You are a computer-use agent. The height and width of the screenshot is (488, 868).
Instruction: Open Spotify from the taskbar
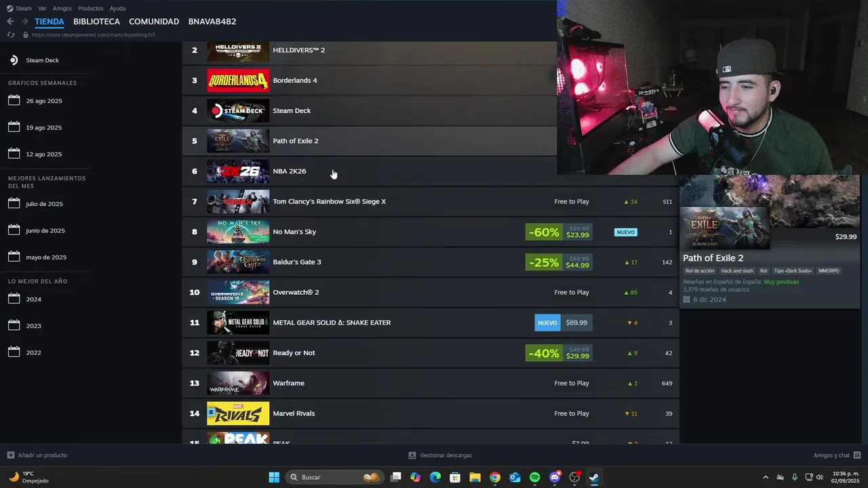point(534,477)
